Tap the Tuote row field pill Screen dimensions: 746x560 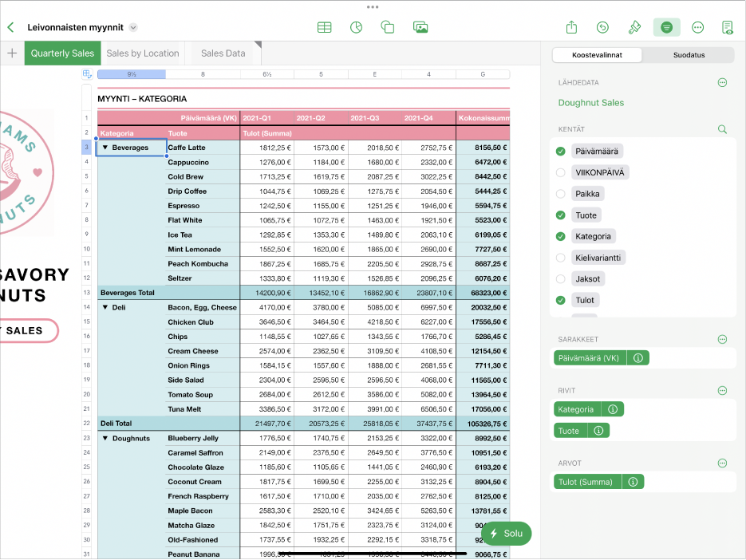pyautogui.click(x=570, y=431)
